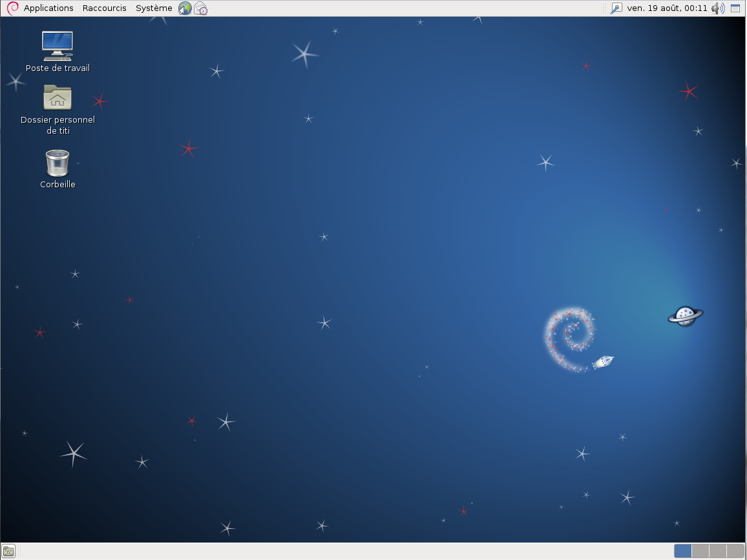The height and width of the screenshot is (560, 747).
Task: Switch to the first (highlighted blue) workspace
Action: click(682, 551)
